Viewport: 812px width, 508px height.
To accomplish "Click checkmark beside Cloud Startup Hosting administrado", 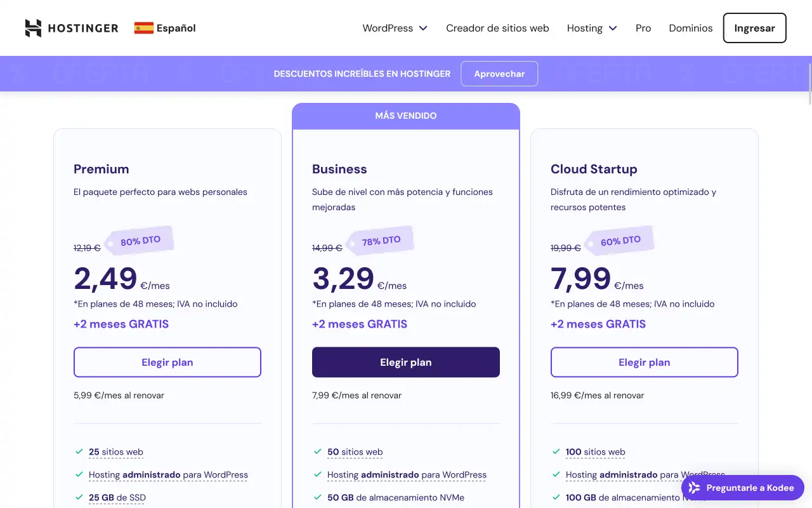I will tap(556, 474).
